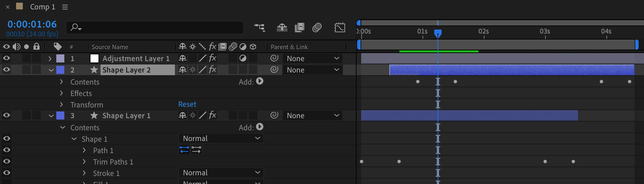The height and width of the screenshot is (184, 644).
Task: Click the Adjustment Layer 1 label color swatch
Action: (x=60, y=59)
